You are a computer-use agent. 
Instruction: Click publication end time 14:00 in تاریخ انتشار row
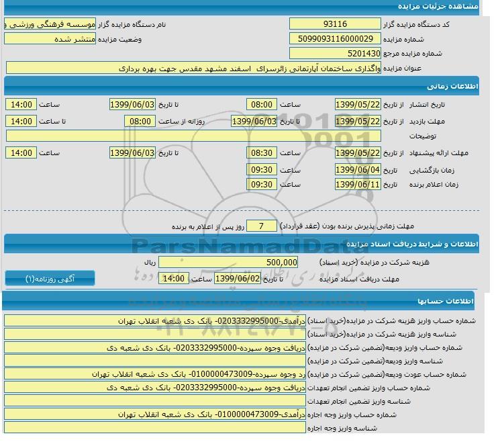(21, 104)
